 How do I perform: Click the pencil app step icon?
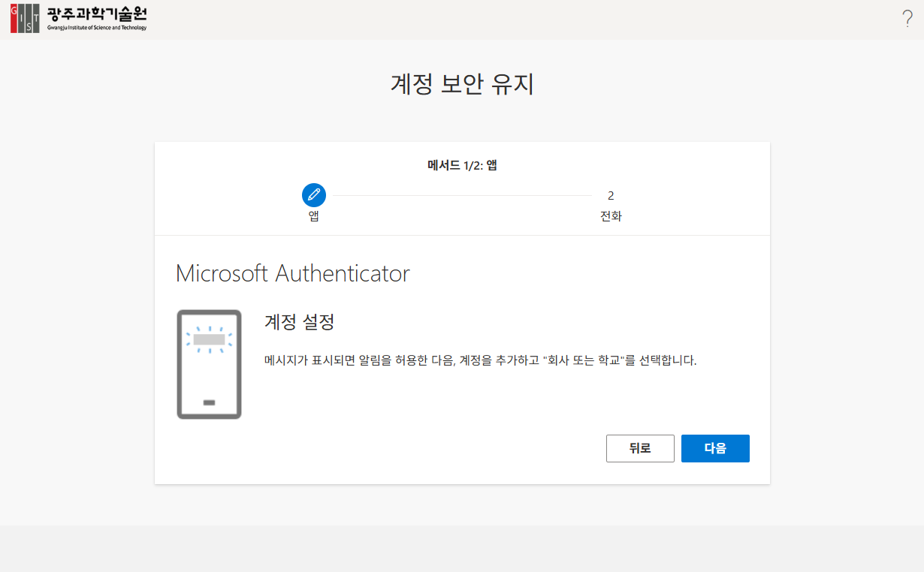click(314, 195)
